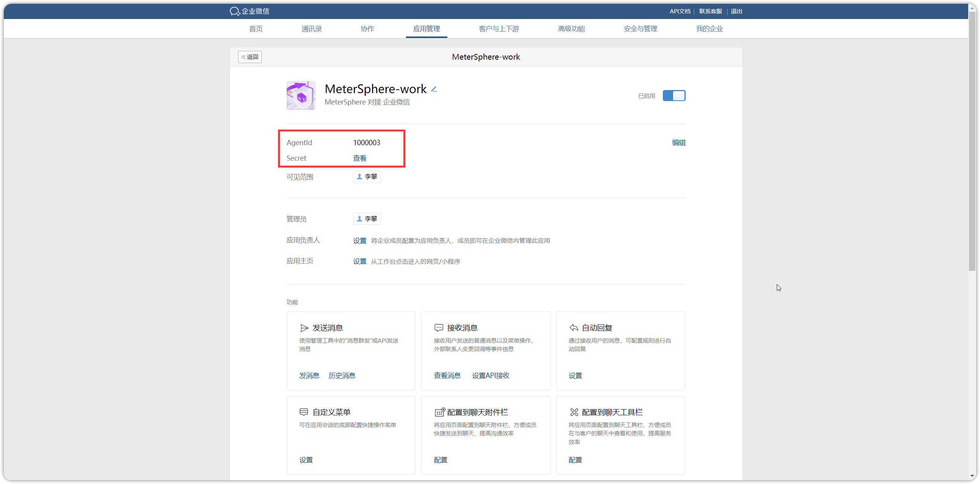The width and height of the screenshot is (980, 484).
Task: Click the 编辑 link beside AgentId
Action: point(679,142)
